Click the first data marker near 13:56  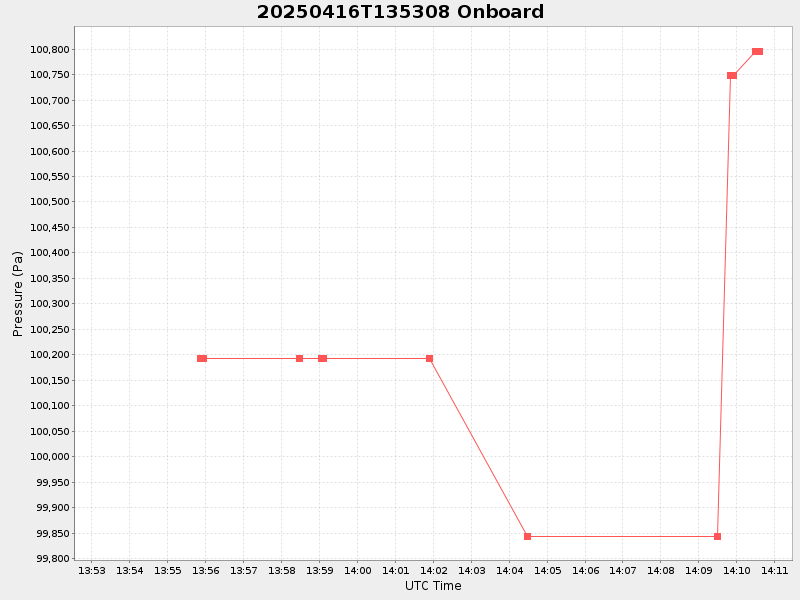point(202,359)
